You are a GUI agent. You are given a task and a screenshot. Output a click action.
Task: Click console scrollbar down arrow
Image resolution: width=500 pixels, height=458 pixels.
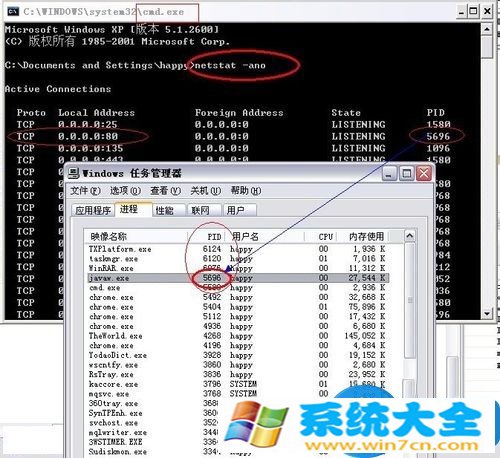point(487,313)
